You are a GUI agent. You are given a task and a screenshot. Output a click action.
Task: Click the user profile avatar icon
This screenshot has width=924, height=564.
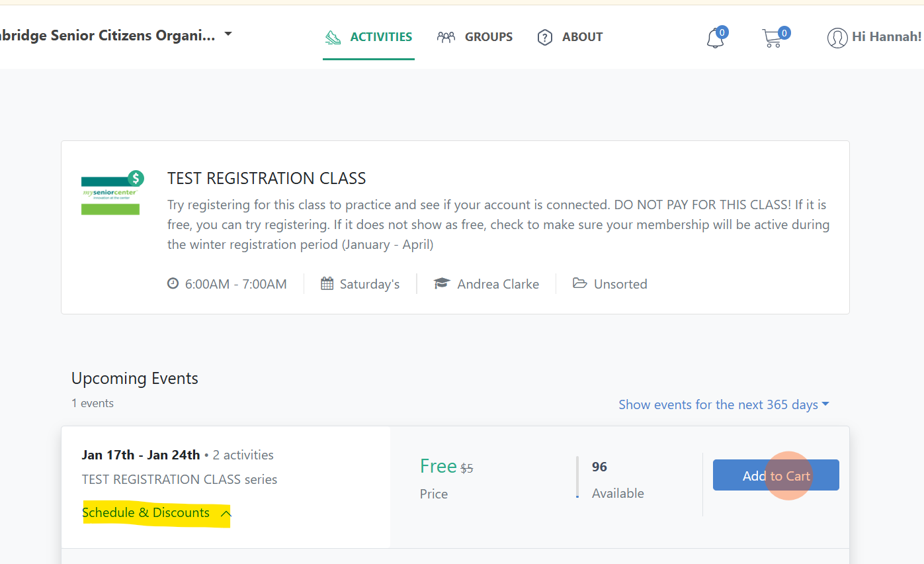pyautogui.click(x=837, y=38)
